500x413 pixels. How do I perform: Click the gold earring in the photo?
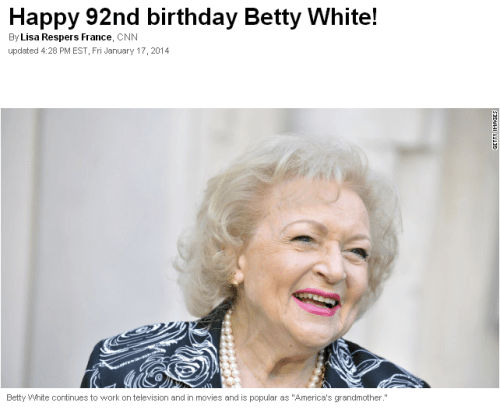tap(235, 279)
